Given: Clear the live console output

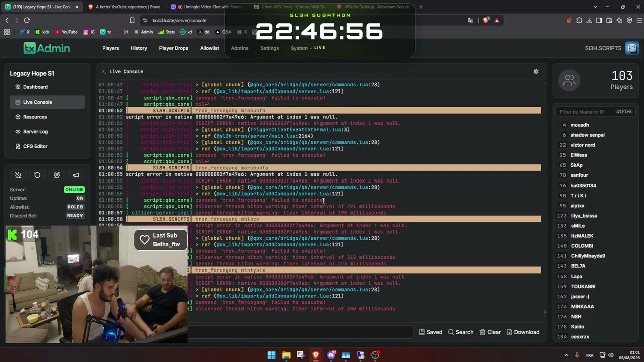Looking at the screenshot, I should (490, 332).
